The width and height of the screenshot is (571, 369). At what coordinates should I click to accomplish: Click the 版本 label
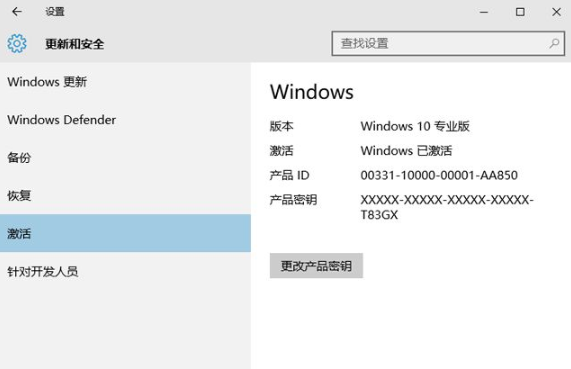[281, 126]
